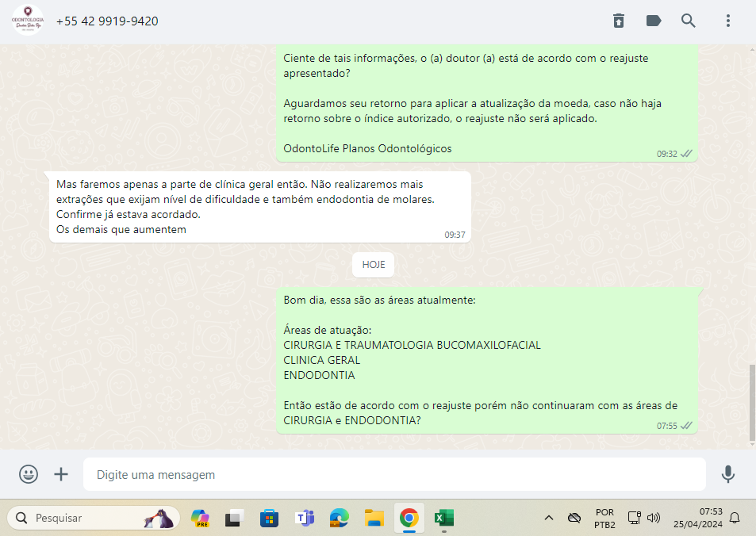Open Microsoft Teams from taskbar
This screenshot has width=756, height=536.
[x=305, y=519]
